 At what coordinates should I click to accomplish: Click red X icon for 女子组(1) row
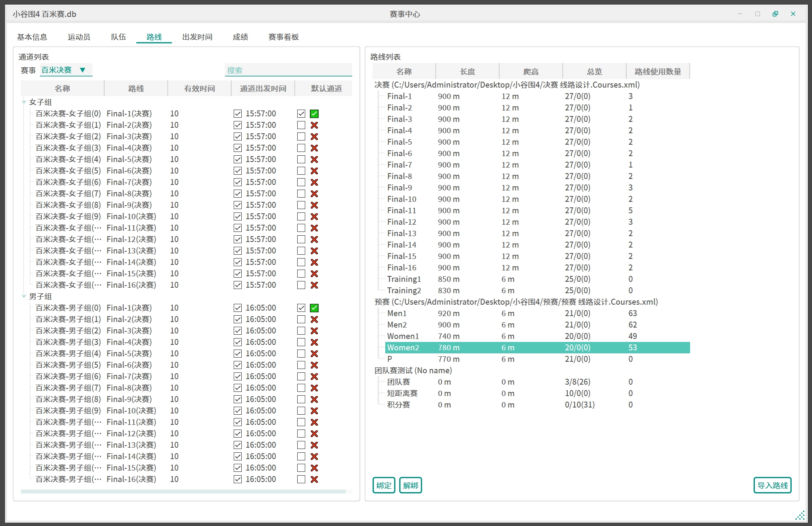[314, 125]
